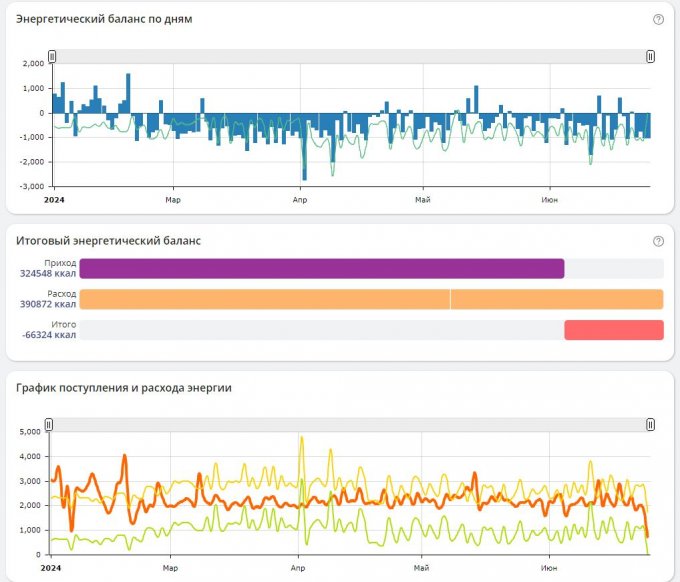
Task: Click the 324548 ккал income value
Action: coord(47,274)
